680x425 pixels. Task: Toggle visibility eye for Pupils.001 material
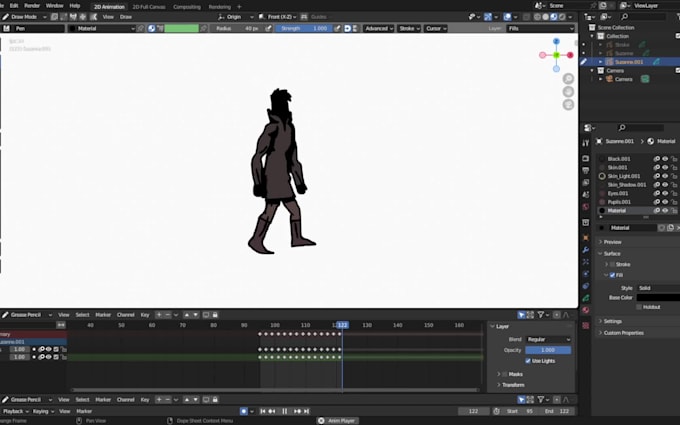click(665, 202)
